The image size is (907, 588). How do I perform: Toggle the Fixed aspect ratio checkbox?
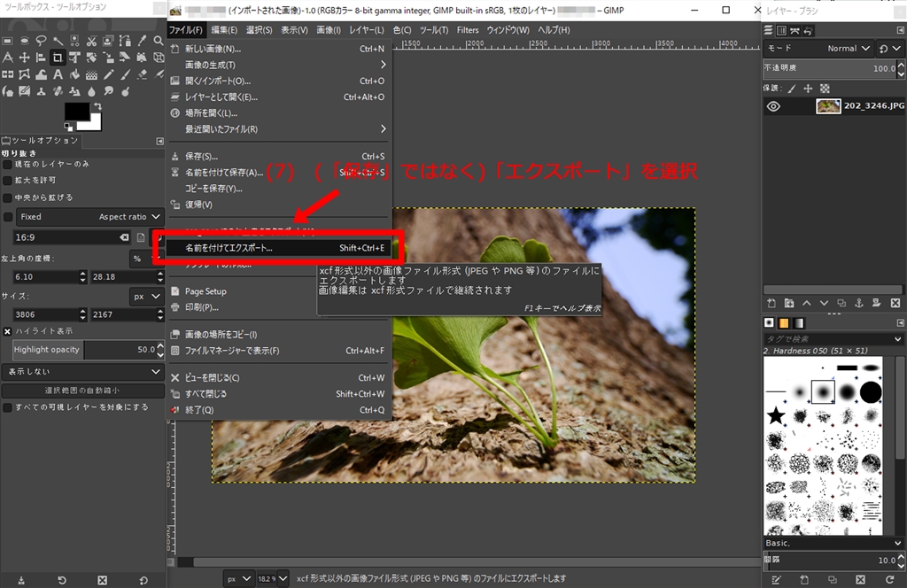click(7, 217)
